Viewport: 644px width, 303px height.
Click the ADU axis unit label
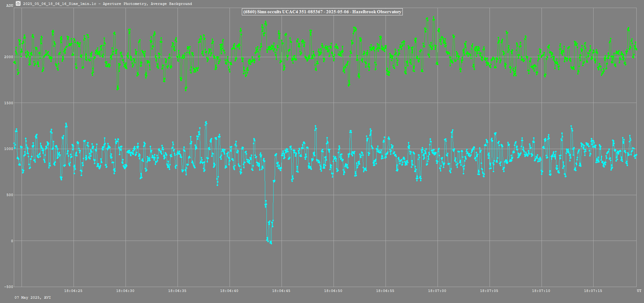click(x=10, y=6)
